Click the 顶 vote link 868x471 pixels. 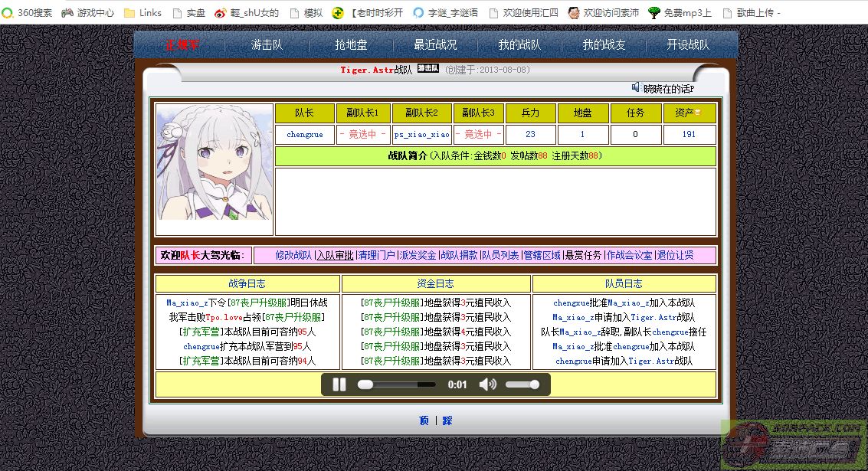tap(424, 420)
